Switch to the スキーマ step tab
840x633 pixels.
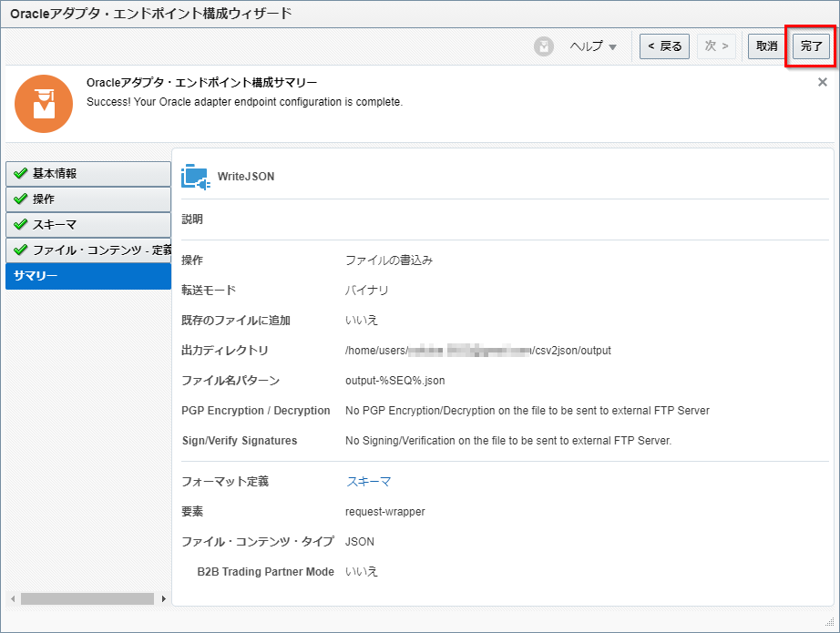(x=87, y=224)
